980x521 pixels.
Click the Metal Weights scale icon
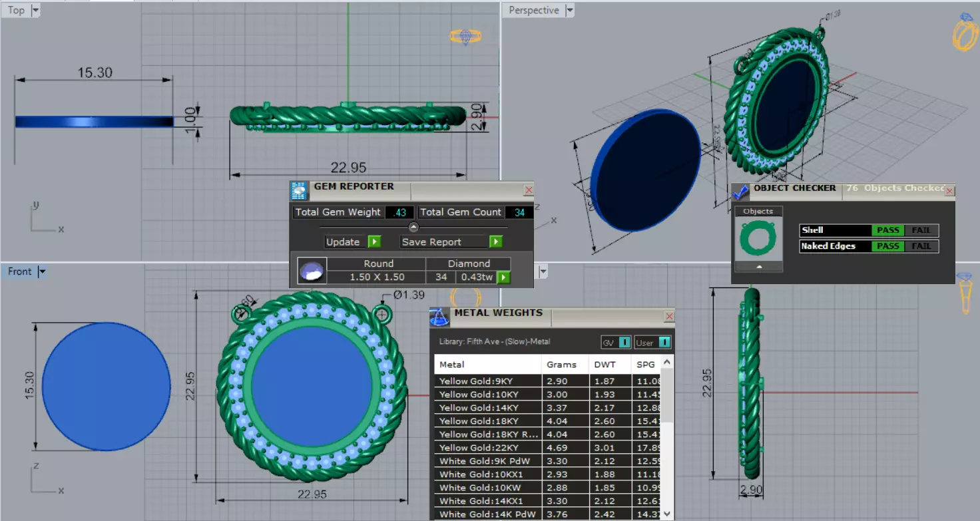[x=439, y=317]
